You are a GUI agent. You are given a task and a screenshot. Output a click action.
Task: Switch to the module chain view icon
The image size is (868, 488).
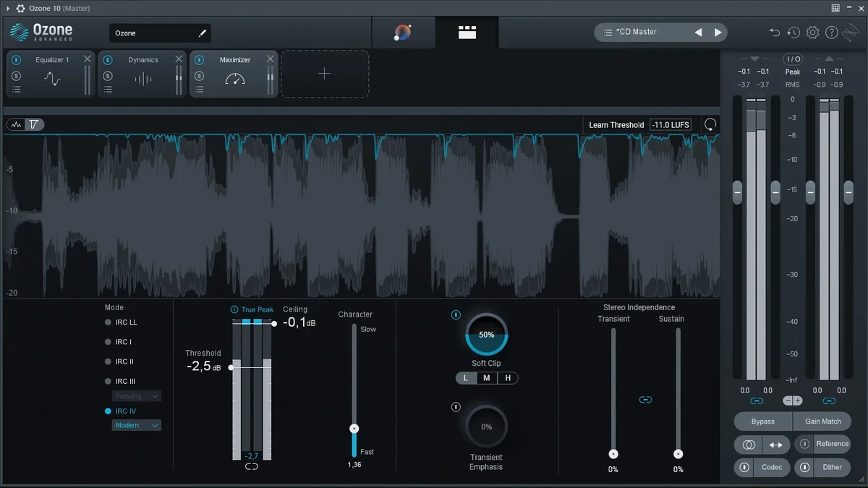point(467,33)
